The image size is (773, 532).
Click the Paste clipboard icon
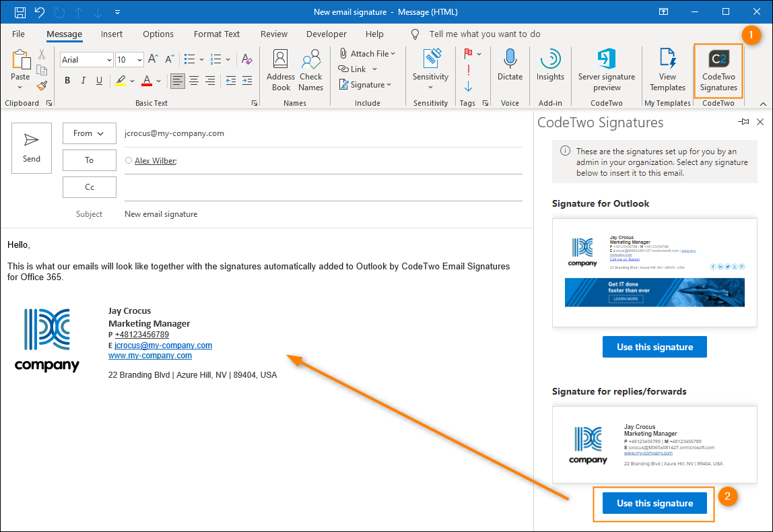pos(21,59)
